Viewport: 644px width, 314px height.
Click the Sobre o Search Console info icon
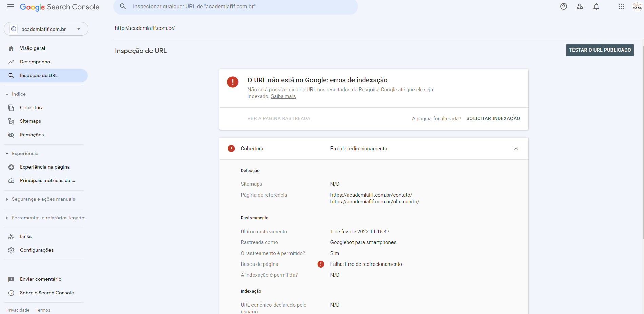click(x=11, y=293)
